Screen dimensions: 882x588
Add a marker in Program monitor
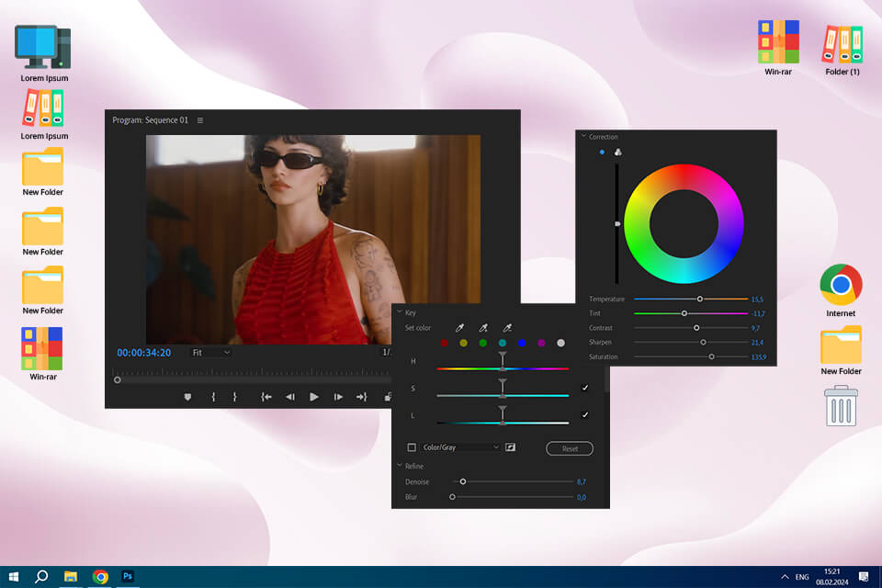coord(188,397)
